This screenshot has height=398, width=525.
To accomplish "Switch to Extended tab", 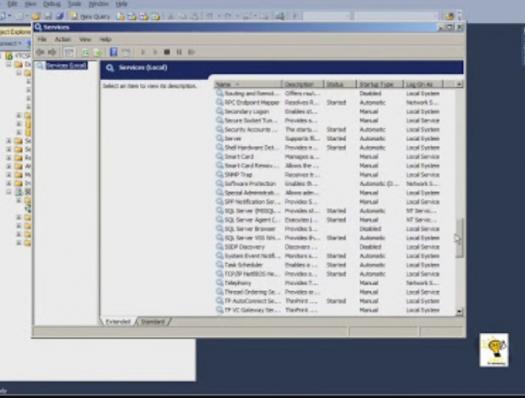I will tap(118, 322).
